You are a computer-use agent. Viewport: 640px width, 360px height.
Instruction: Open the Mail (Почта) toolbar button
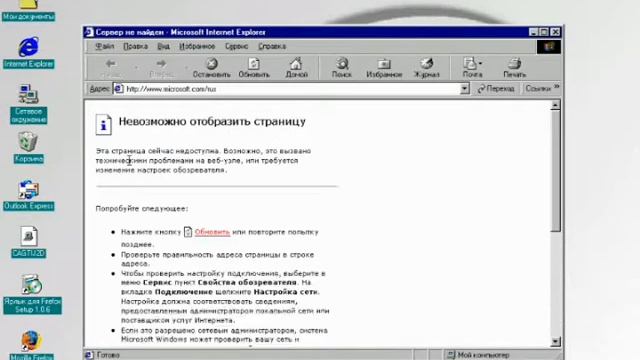tap(471, 68)
